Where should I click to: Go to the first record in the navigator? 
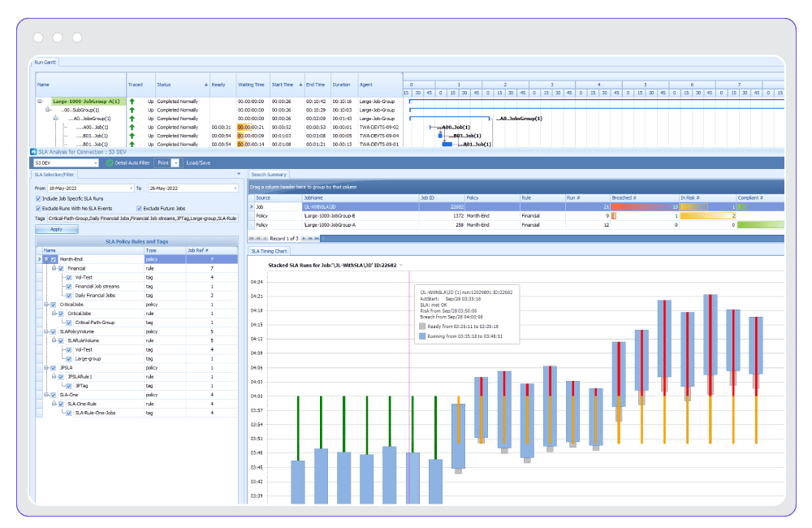[x=252, y=238]
